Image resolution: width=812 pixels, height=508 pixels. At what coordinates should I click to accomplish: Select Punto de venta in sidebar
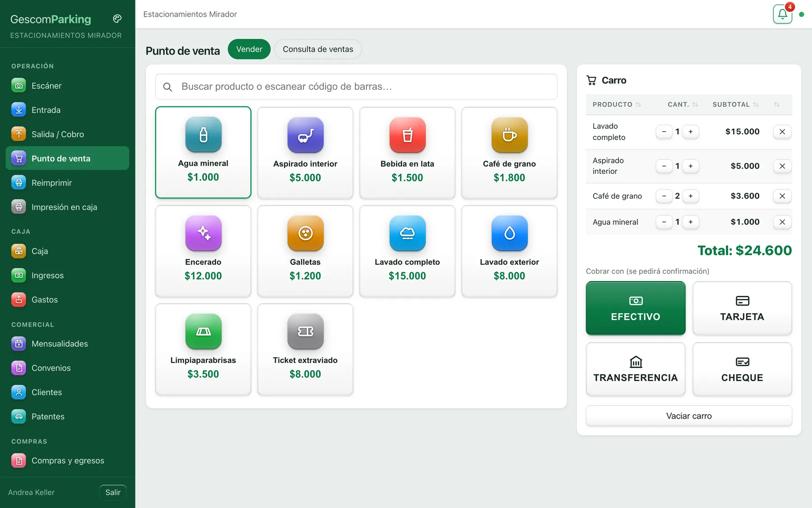click(x=67, y=158)
